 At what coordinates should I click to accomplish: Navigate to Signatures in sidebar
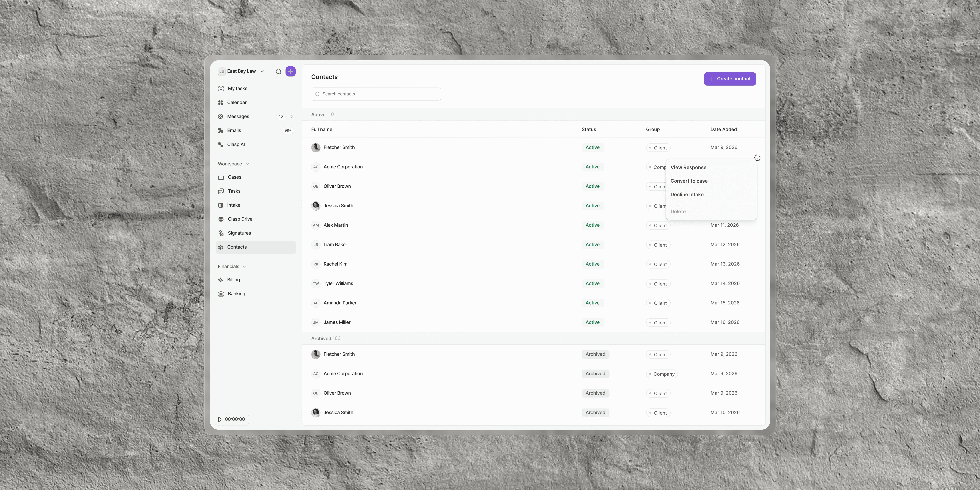[239, 233]
